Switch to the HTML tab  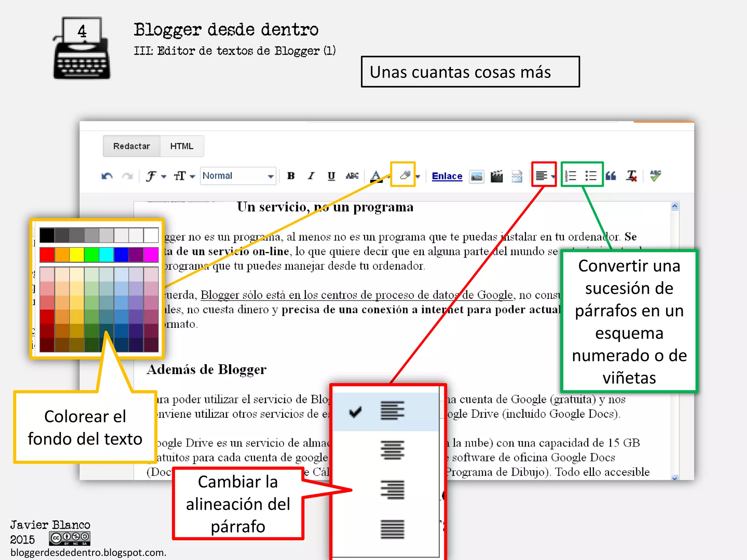click(182, 146)
